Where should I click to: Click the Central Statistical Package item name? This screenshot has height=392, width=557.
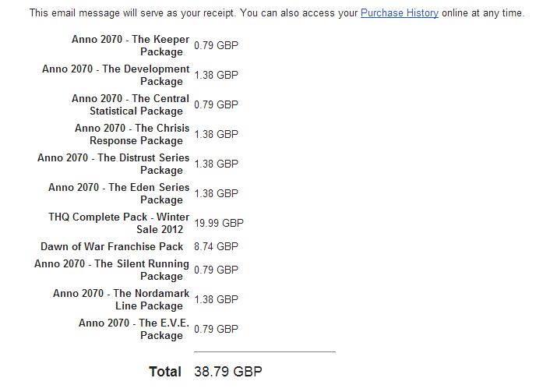click(x=130, y=105)
